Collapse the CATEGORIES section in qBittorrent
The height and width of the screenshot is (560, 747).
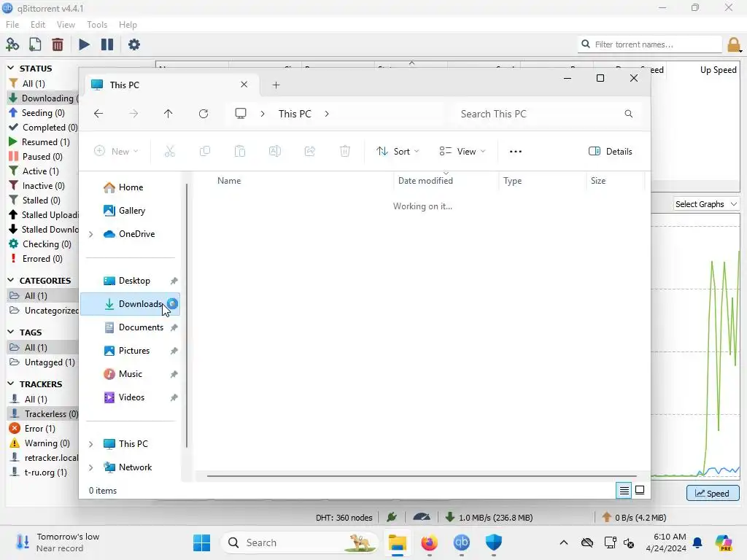(10, 280)
